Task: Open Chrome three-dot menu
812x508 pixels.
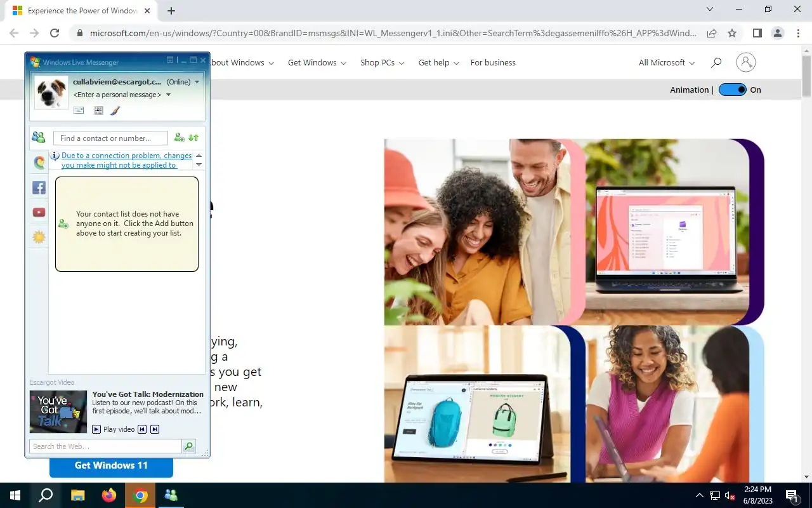Action: tap(797, 33)
